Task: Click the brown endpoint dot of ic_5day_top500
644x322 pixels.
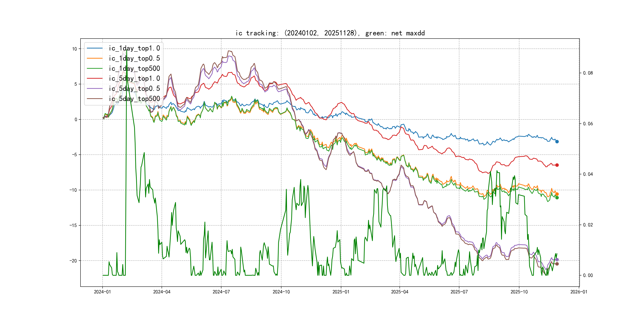Action: pyautogui.click(x=557, y=264)
